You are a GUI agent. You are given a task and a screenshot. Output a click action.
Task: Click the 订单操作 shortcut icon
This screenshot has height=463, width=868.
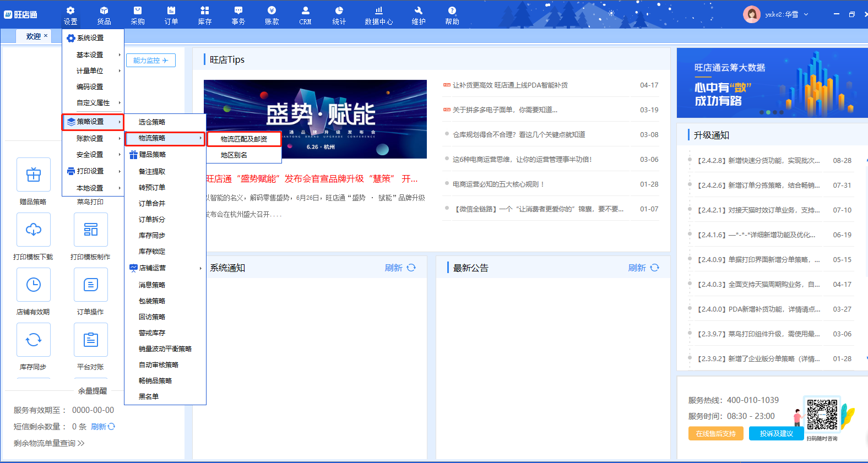click(91, 285)
